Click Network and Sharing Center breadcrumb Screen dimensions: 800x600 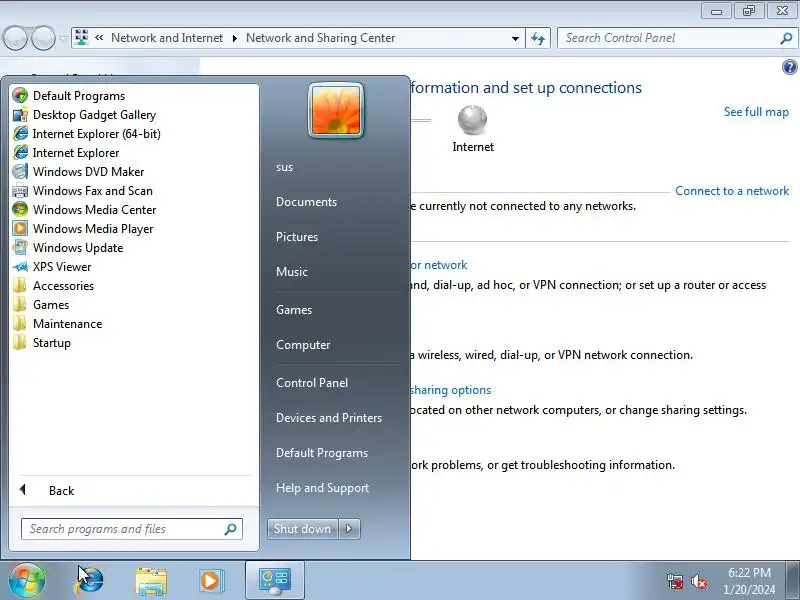(320, 38)
